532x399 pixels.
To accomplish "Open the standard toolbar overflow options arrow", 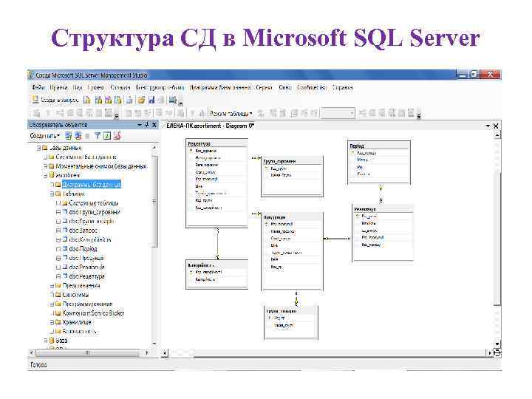I will (x=181, y=103).
